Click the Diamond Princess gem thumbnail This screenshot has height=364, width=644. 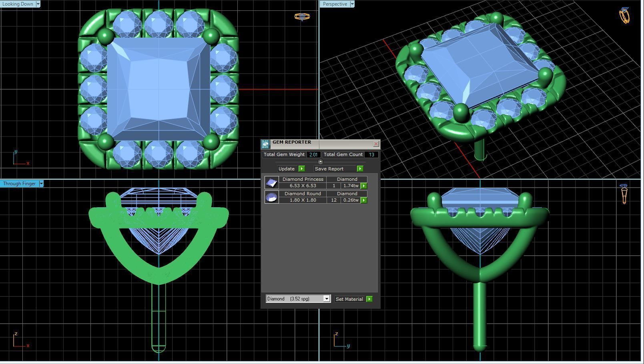tap(272, 183)
